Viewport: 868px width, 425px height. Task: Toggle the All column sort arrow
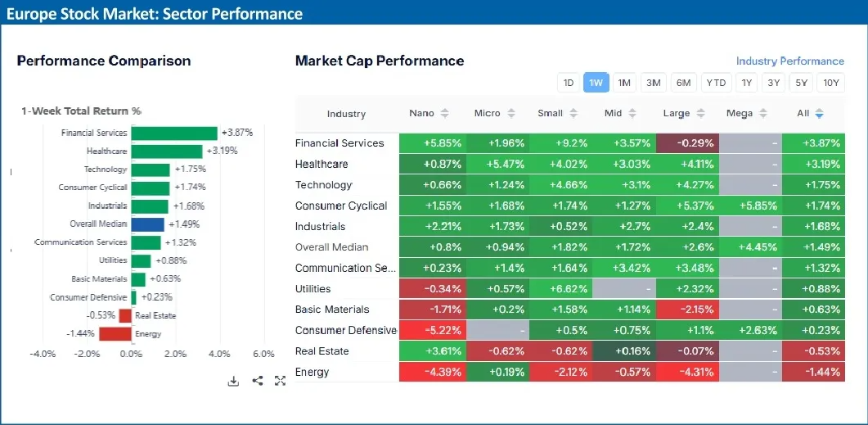pos(819,114)
